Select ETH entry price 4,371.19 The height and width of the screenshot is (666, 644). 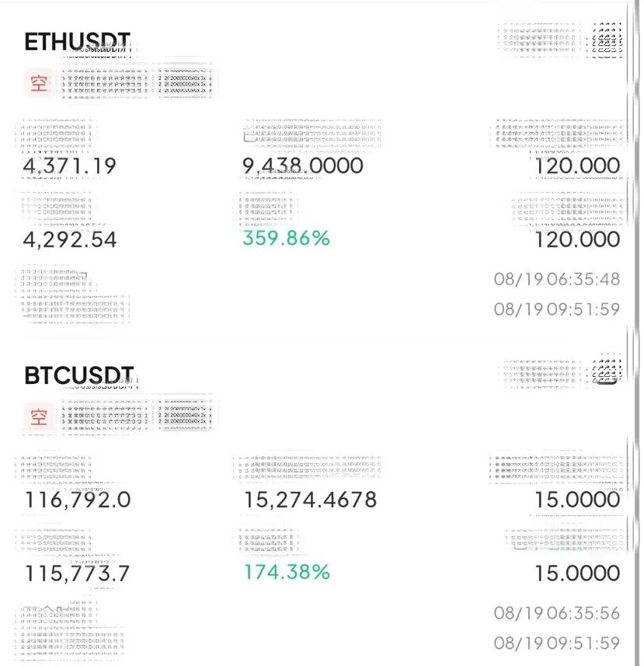(69, 166)
